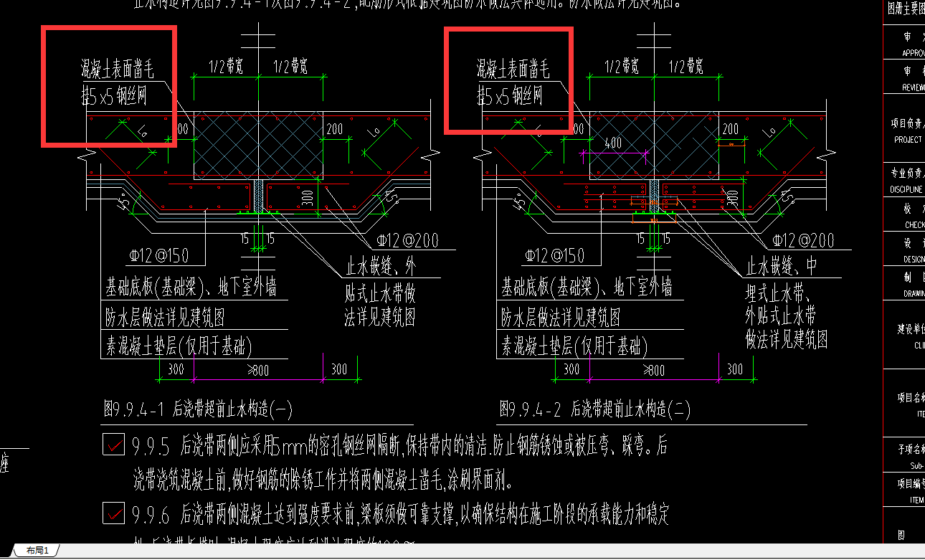Viewport: 925px width, 560px height.
Task: Select caption 图9.9.4-2 后浇带超前止水构造(二)
Action: [x=595, y=409]
